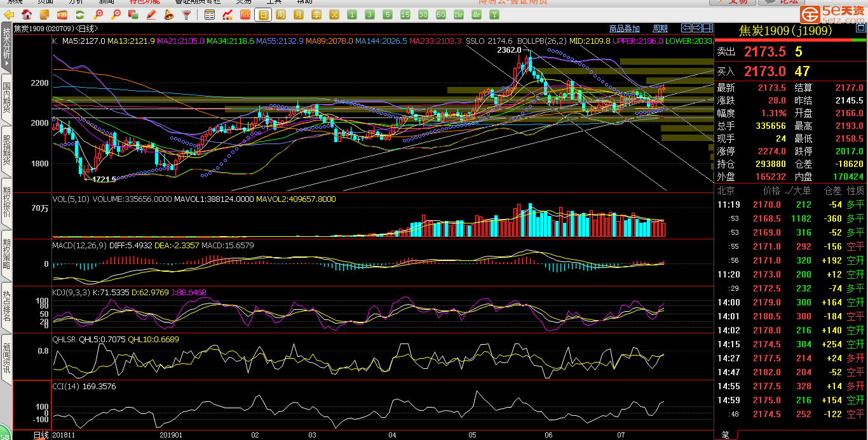This screenshot has width=868, height=440.
Task: Toggle the side panel layout icon
Action: click(x=708, y=28)
